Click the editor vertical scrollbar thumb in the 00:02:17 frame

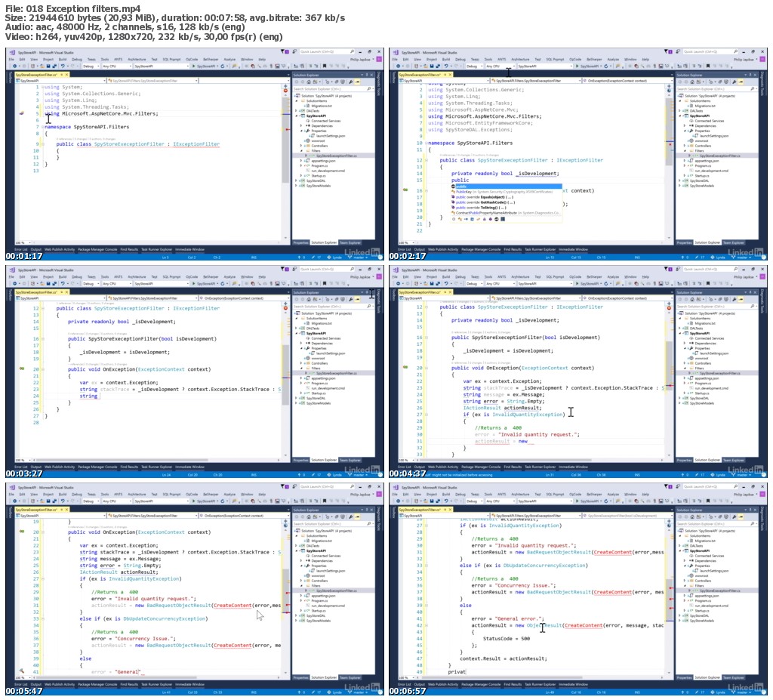(669, 131)
